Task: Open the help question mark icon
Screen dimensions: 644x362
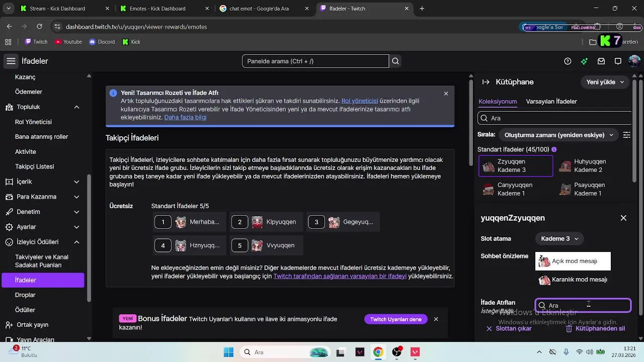Action: 568,61
